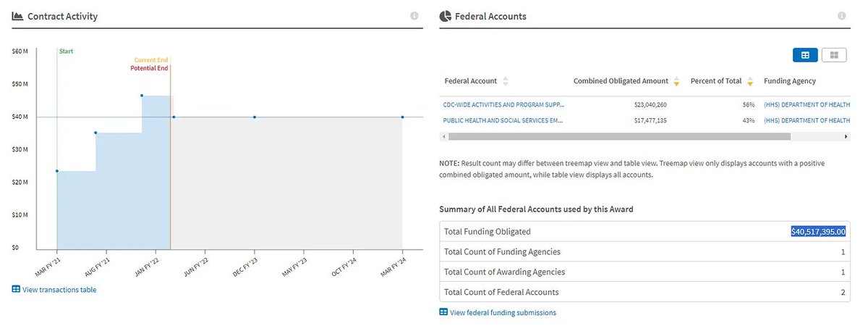The width and height of the screenshot is (868, 326).
Task: Click the Federal Accounts pie chart icon
Action: (446, 16)
